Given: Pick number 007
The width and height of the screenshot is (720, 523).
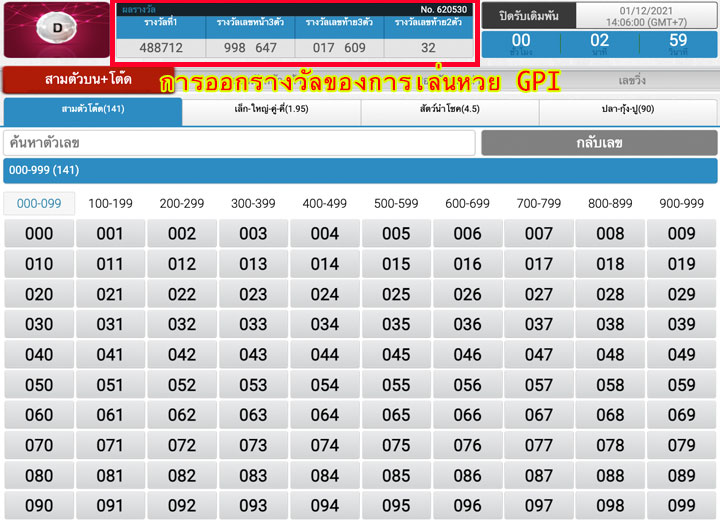Looking at the screenshot, I should point(539,234).
